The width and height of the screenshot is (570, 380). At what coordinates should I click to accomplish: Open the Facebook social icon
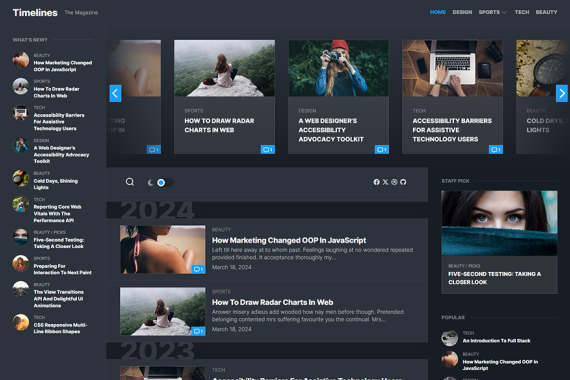[x=377, y=182]
